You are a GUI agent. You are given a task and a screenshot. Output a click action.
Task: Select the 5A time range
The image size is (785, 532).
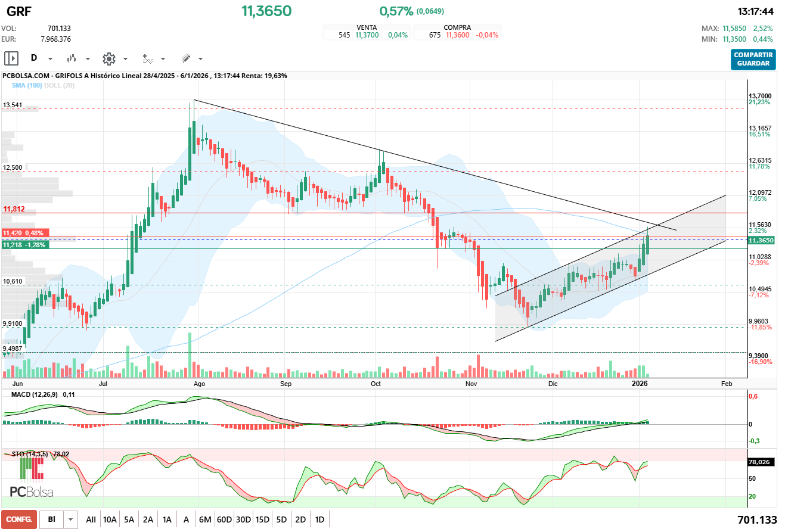(x=129, y=519)
